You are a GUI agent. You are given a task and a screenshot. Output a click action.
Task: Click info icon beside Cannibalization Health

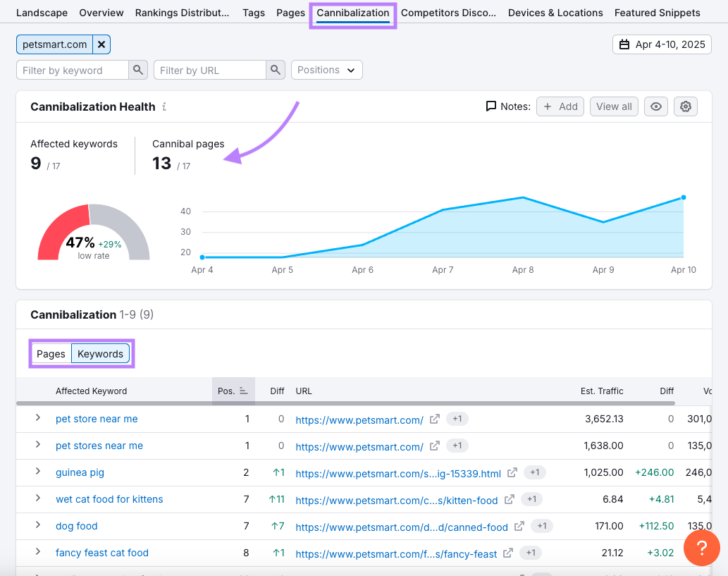(x=164, y=107)
